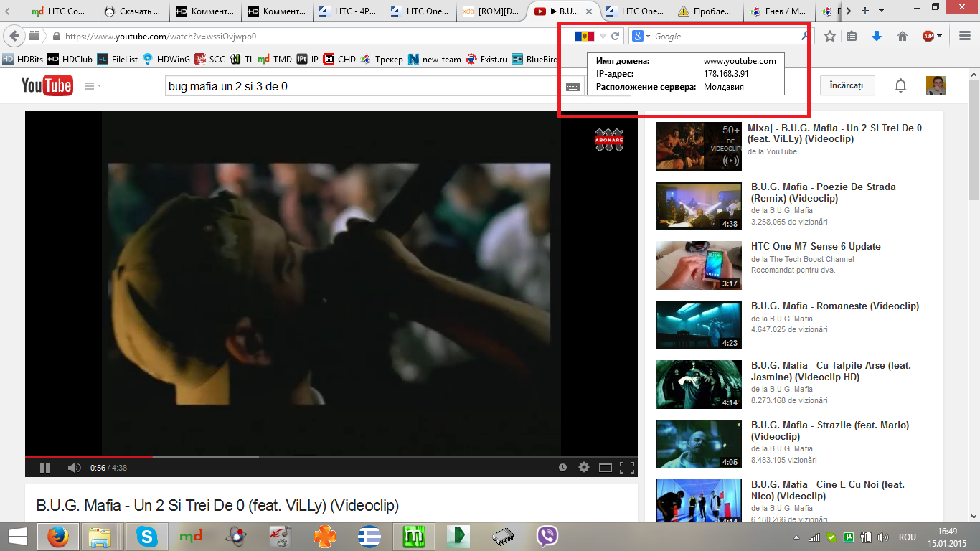This screenshot has height=551, width=980.
Task: Open the Adblock Plus icon
Action: coord(928,36)
